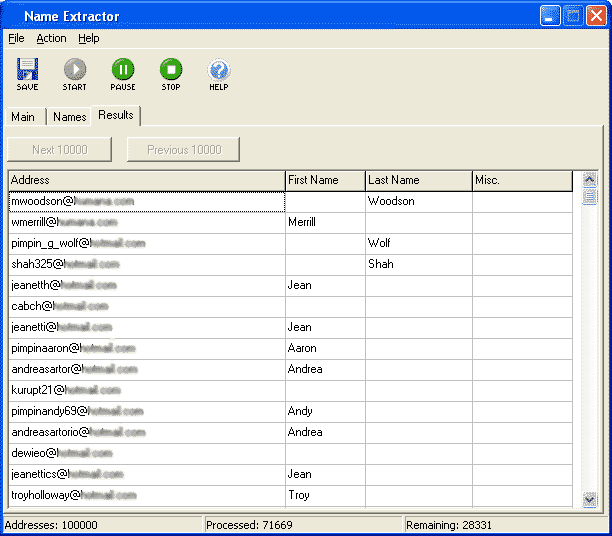Open the Action menu

[51, 38]
